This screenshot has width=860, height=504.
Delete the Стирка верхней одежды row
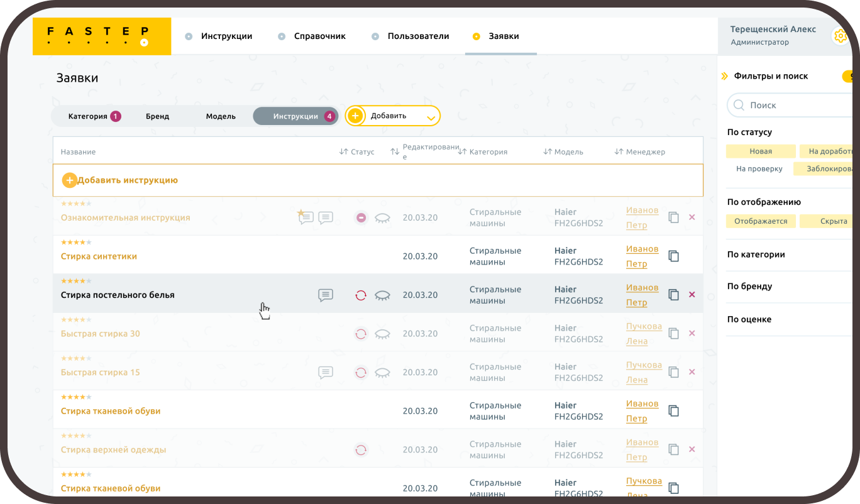point(692,449)
